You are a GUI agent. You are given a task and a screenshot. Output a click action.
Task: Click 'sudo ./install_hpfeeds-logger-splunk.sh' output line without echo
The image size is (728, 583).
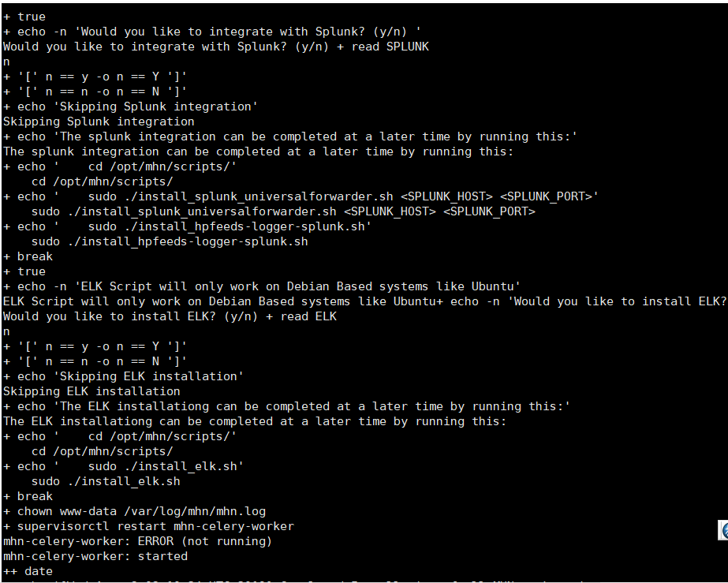click(170, 241)
